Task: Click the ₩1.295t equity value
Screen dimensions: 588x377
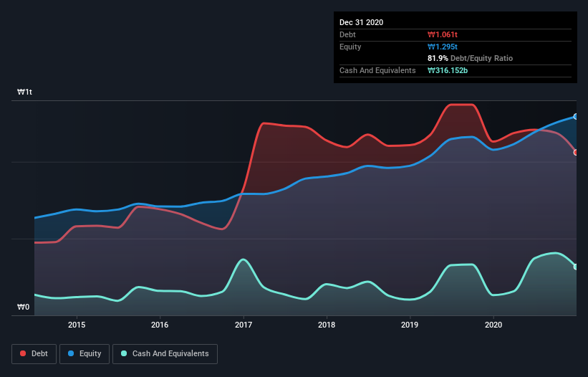Action: (x=443, y=47)
